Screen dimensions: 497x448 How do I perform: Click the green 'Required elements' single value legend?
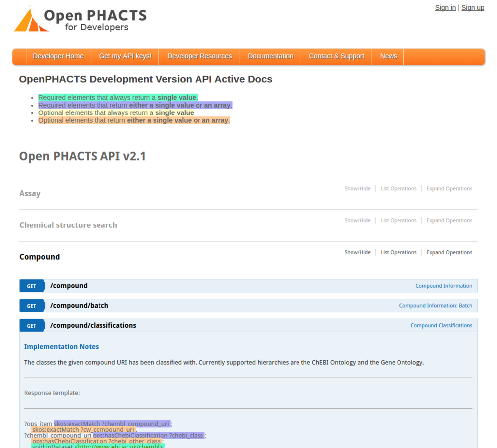click(x=118, y=98)
